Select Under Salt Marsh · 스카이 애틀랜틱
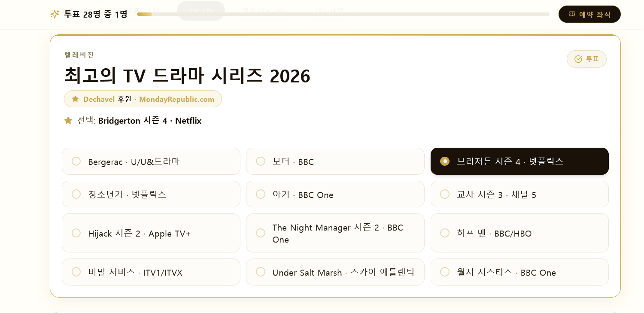The width and height of the screenshot is (644, 313). 335,272
